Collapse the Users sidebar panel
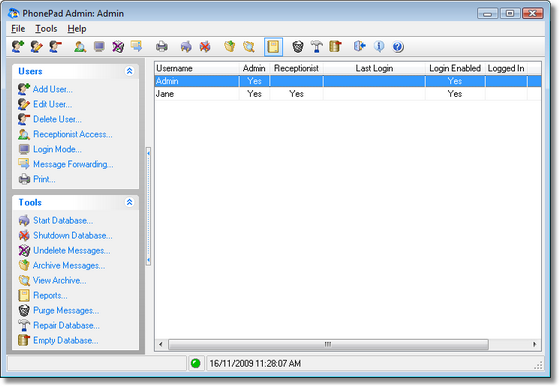This screenshot has width=560, height=387. pos(129,71)
